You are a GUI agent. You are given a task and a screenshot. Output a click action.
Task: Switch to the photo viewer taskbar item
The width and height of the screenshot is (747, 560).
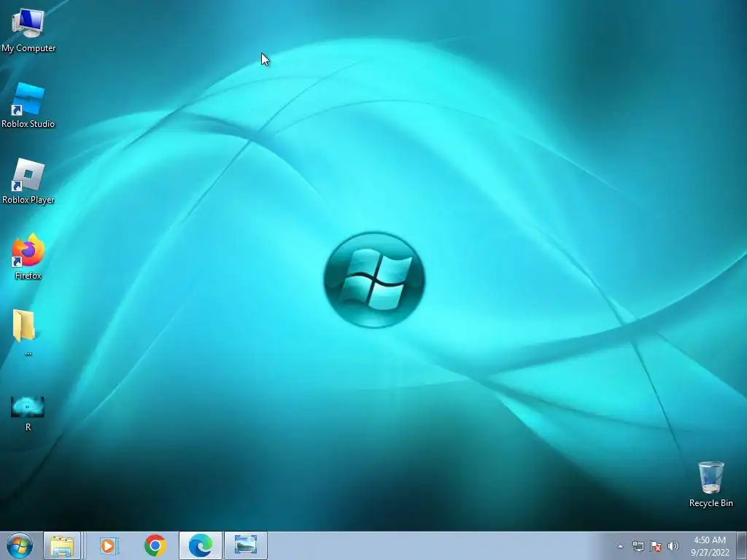click(246, 545)
